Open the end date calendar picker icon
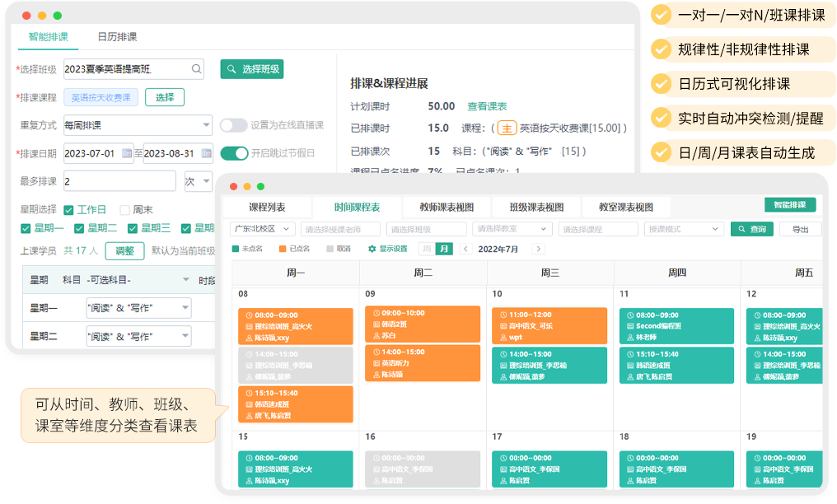The height and width of the screenshot is (504, 837). pyautogui.click(x=206, y=153)
